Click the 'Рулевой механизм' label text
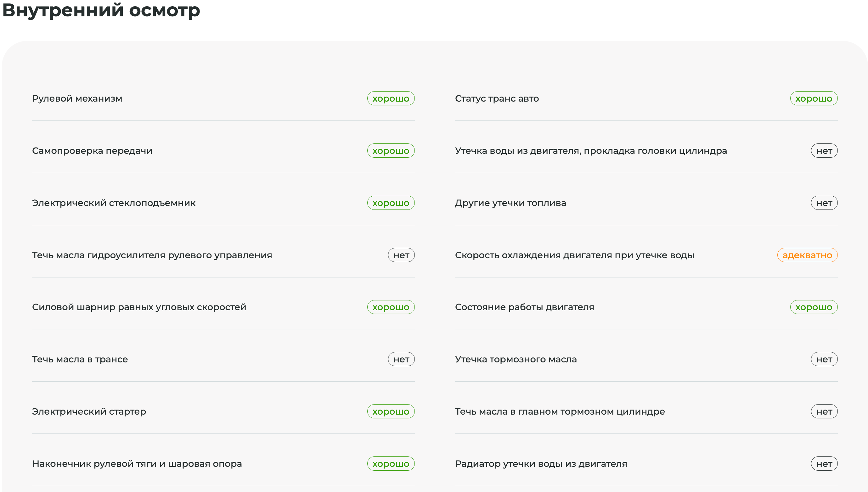Screen dimensions: 868x492 [x=77, y=98]
